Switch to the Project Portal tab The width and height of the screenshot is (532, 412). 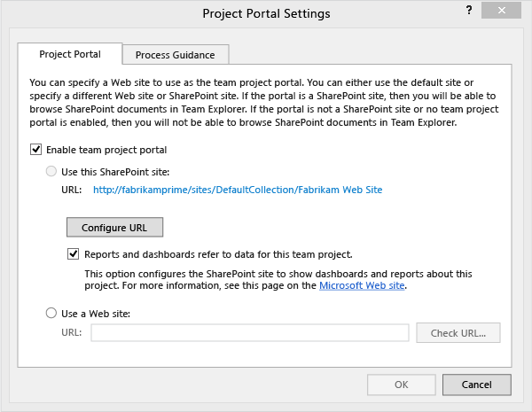[71, 54]
